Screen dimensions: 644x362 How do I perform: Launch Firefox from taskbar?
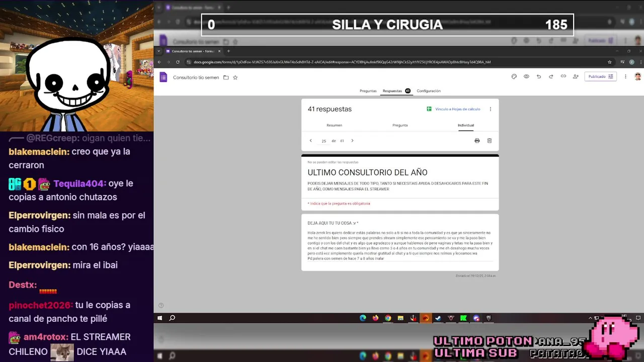pos(375,318)
